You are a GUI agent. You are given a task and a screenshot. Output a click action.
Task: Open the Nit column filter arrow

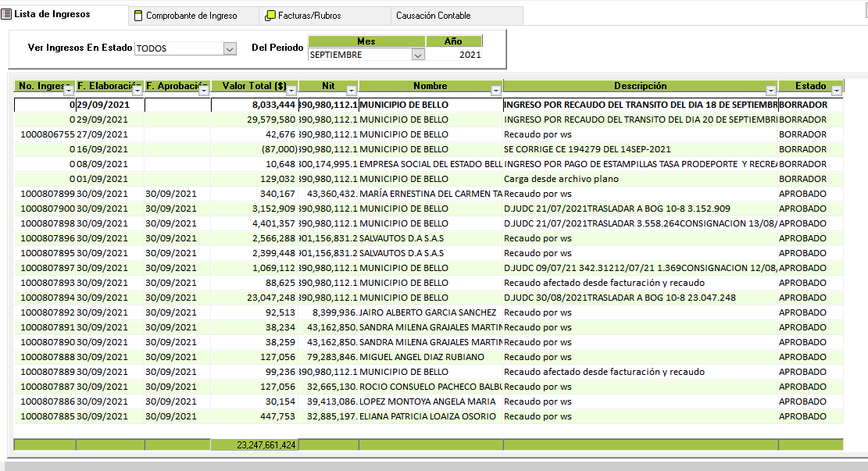[x=352, y=90]
